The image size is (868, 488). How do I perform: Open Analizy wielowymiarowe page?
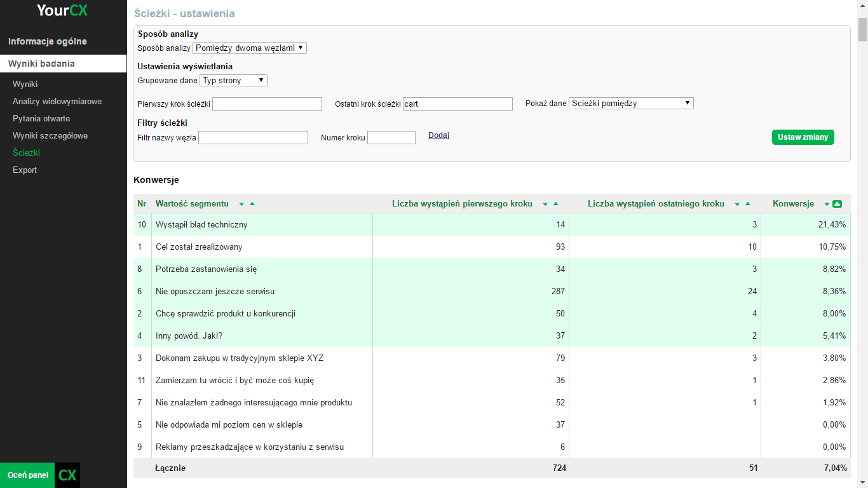click(57, 101)
